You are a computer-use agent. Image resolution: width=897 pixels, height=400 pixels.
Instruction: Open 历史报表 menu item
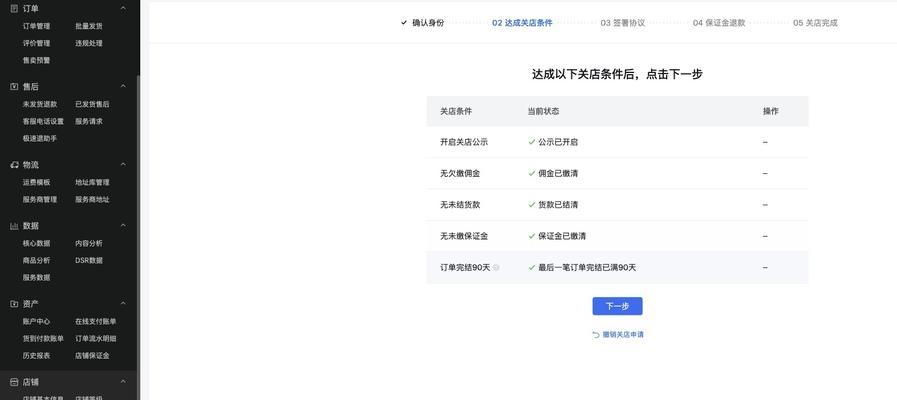pyautogui.click(x=37, y=355)
